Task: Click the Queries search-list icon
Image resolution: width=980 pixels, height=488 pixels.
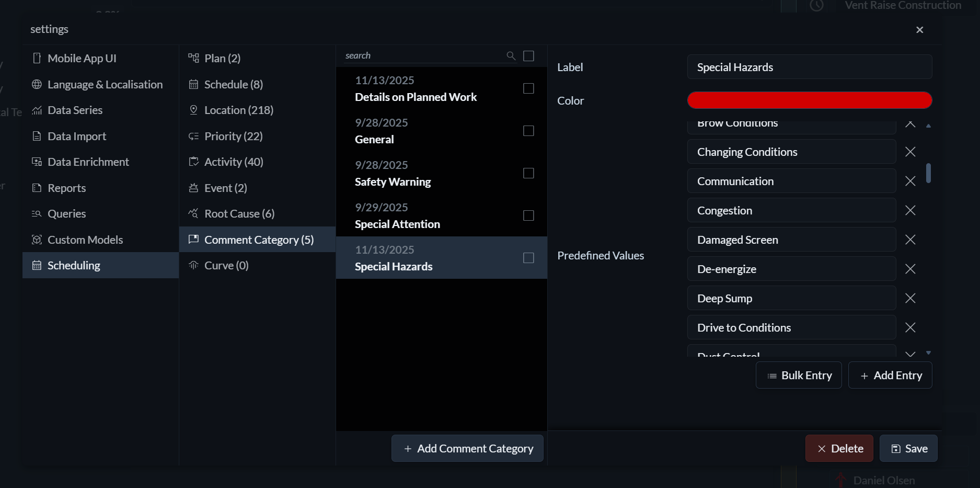Action: tap(37, 213)
